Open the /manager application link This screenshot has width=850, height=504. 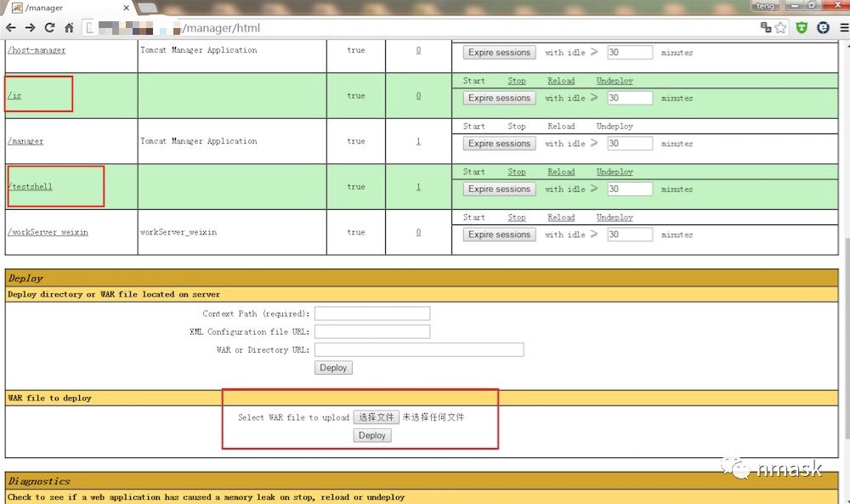coord(25,141)
